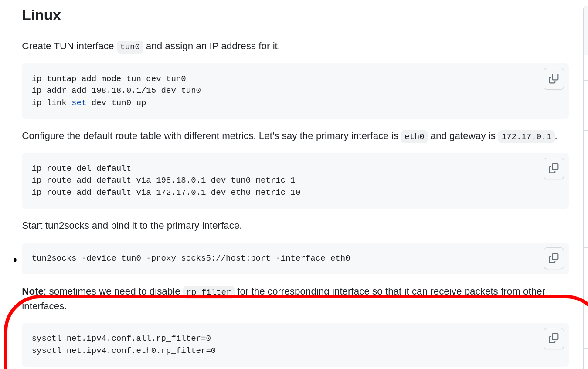
Task: Click the Linux section heading
Action: click(41, 15)
